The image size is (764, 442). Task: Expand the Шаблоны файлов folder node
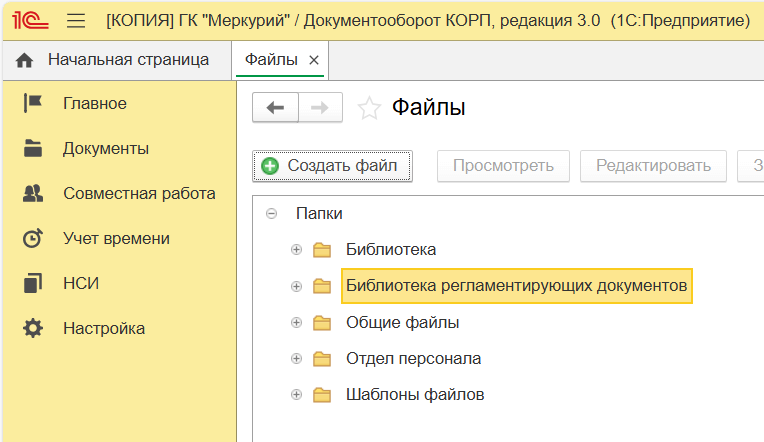click(x=296, y=394)
